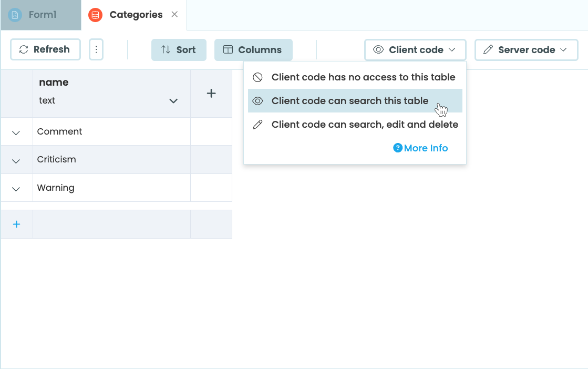Expand the Warning row

pyautogui.click(x=16, y=188)
